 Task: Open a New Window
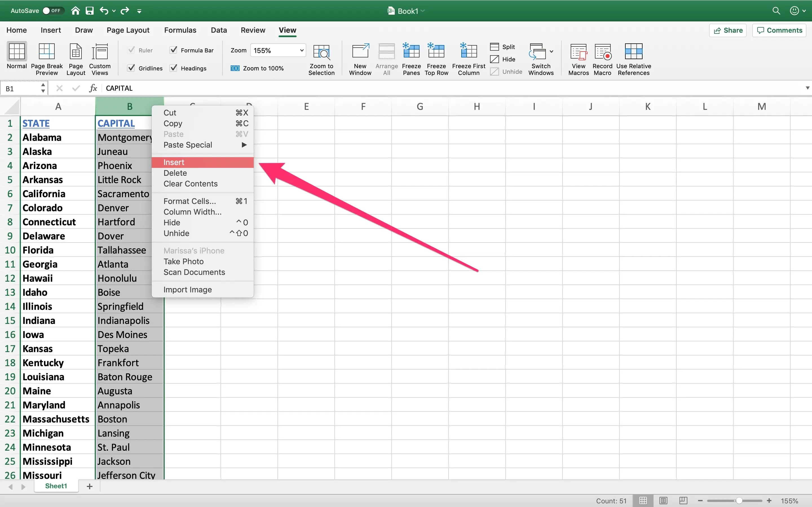tap(360, 52)
